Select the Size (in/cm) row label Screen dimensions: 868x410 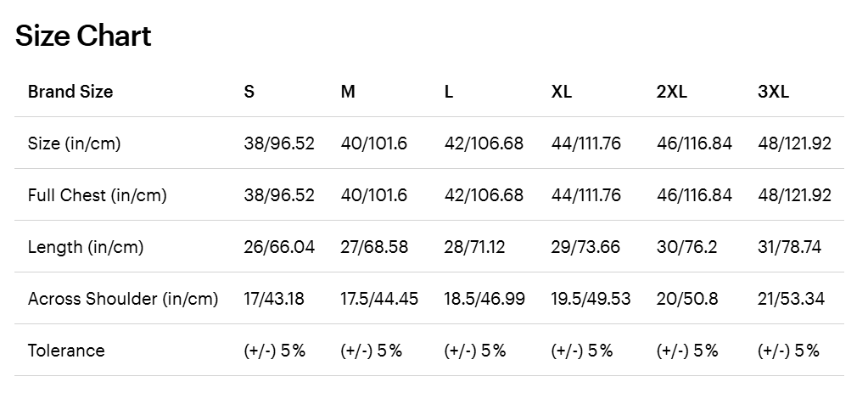pyautogui.click(x=75, y=143)
